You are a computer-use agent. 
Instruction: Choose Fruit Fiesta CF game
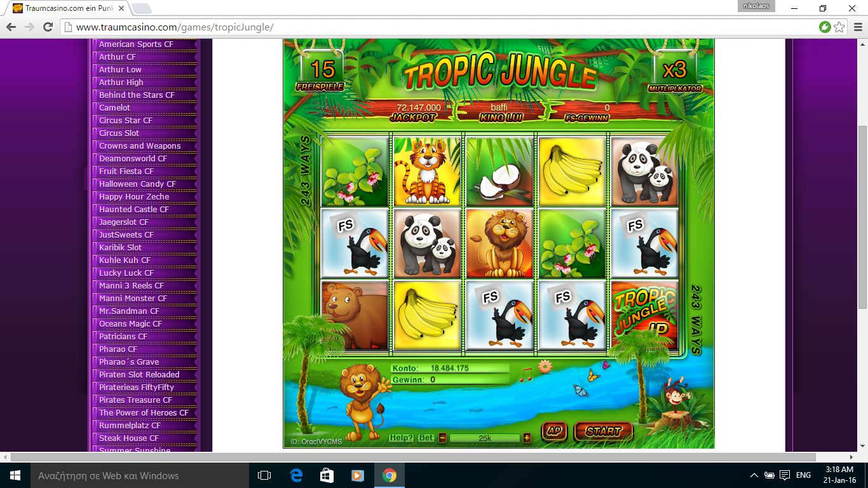click(126, 171)
